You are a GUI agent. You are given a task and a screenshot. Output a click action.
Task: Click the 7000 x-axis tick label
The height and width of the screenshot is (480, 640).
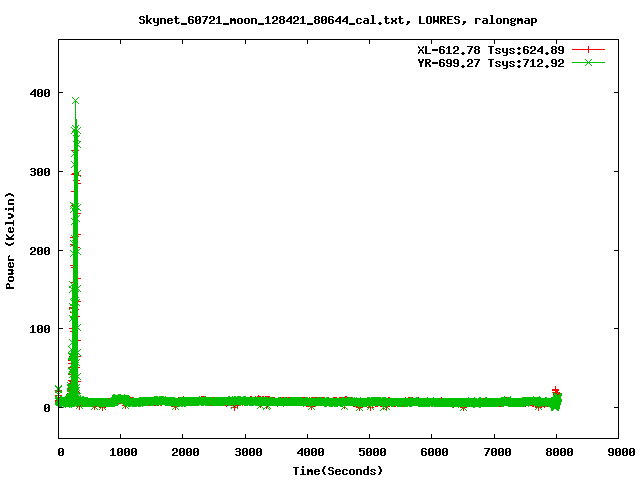tap(497, 452)
